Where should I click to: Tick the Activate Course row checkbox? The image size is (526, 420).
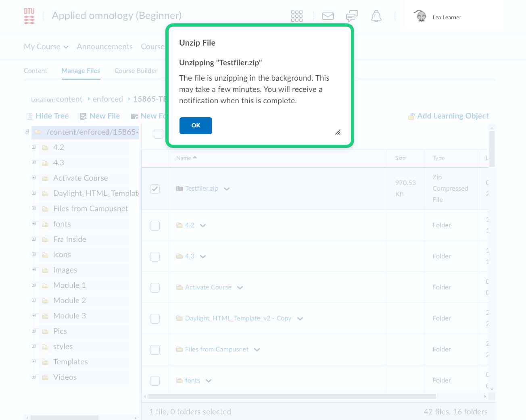pos(155,287)
